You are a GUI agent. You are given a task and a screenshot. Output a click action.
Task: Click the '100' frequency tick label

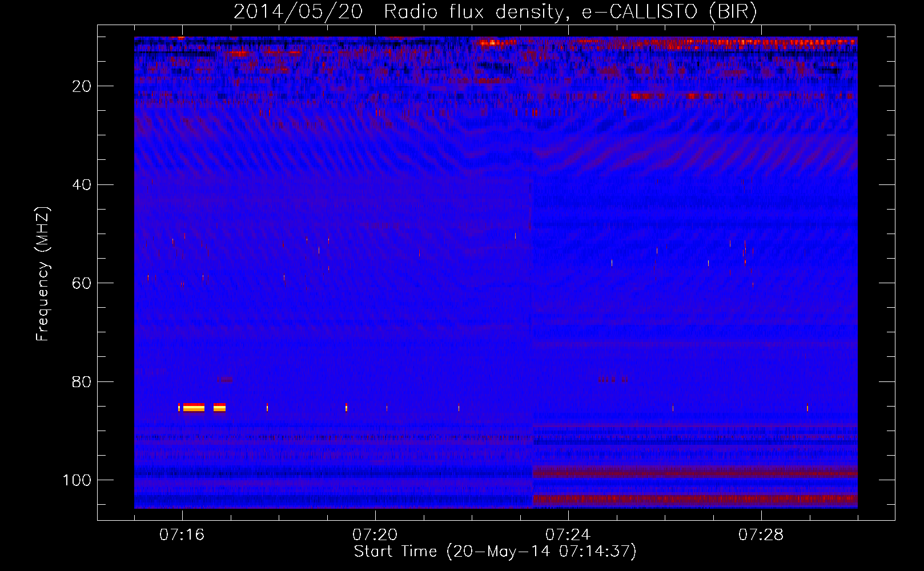tap(77, 480)
